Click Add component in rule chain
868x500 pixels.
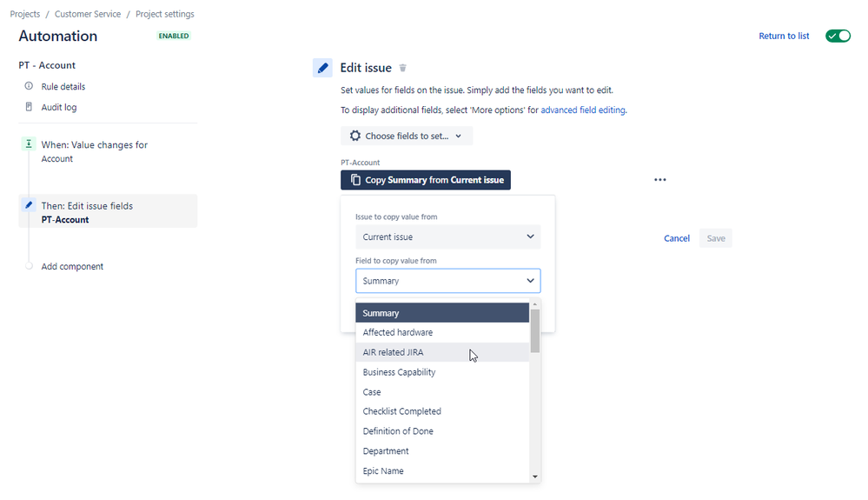(x=72, y=266)
